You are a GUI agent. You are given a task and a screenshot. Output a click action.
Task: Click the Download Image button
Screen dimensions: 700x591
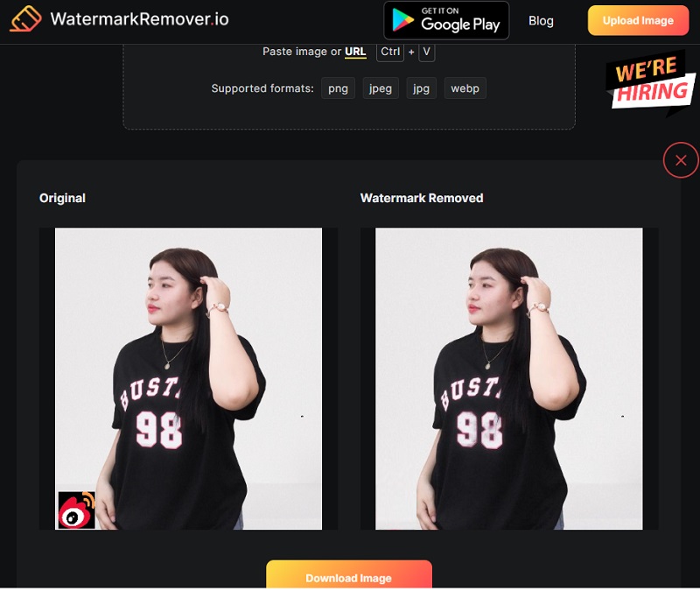coord(348,578)
